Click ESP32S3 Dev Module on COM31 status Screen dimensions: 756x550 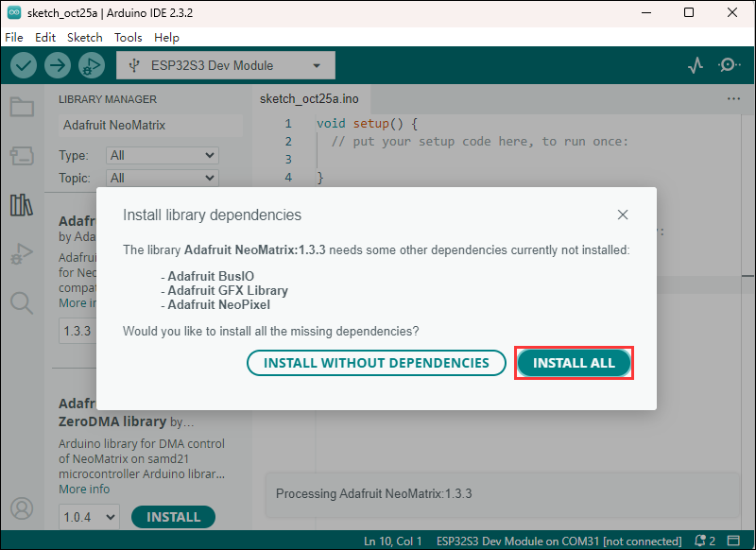click(558, 541)
